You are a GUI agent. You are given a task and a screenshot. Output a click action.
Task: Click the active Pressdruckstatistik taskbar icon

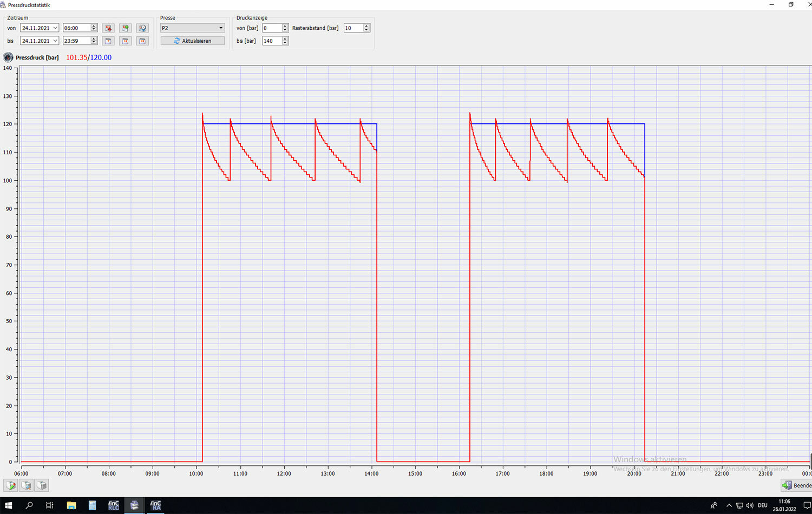point(135,505)
